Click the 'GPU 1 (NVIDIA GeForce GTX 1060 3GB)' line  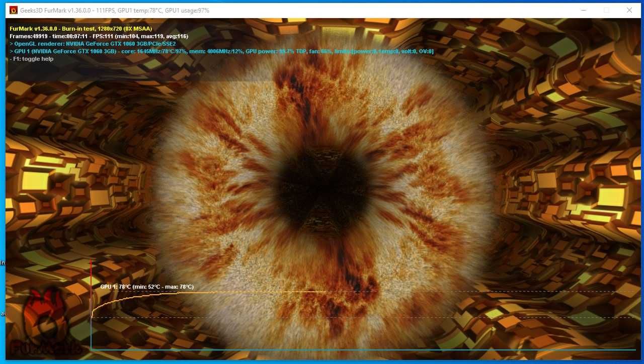pos(221,51)
